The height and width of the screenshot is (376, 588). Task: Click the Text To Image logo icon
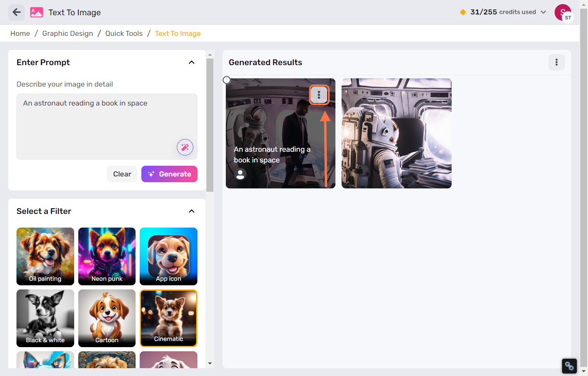[x=36, y=12]
